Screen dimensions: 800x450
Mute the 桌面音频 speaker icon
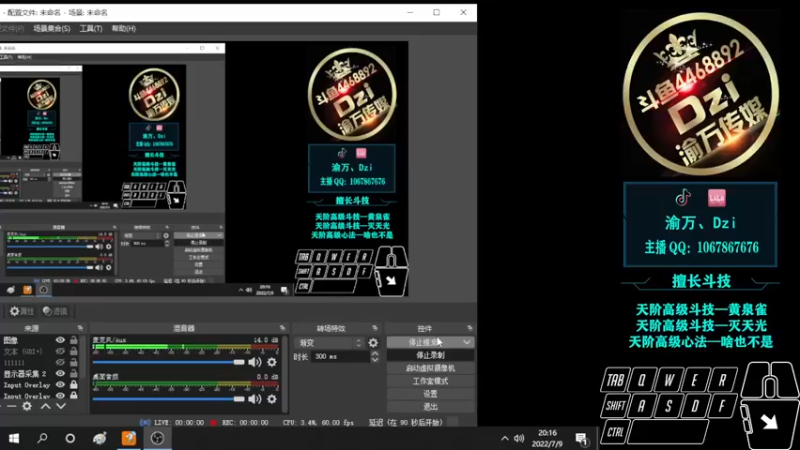(x=255, y=398)
